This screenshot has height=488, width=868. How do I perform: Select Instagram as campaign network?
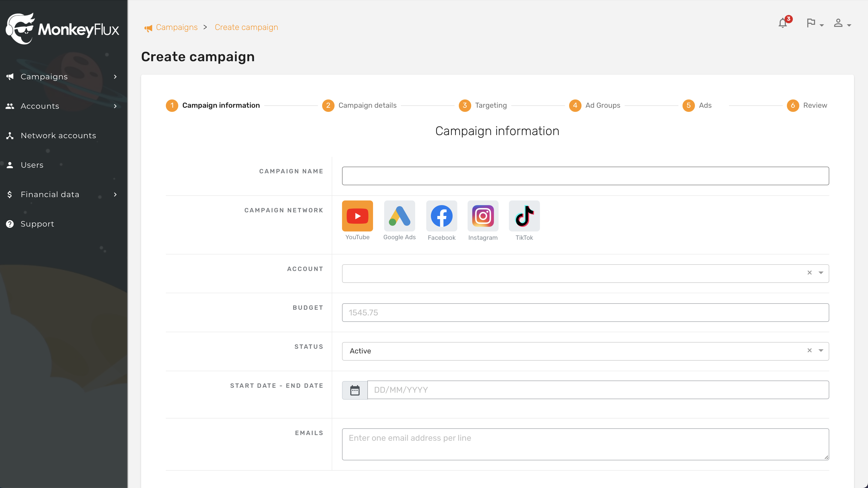click(483, 216)
